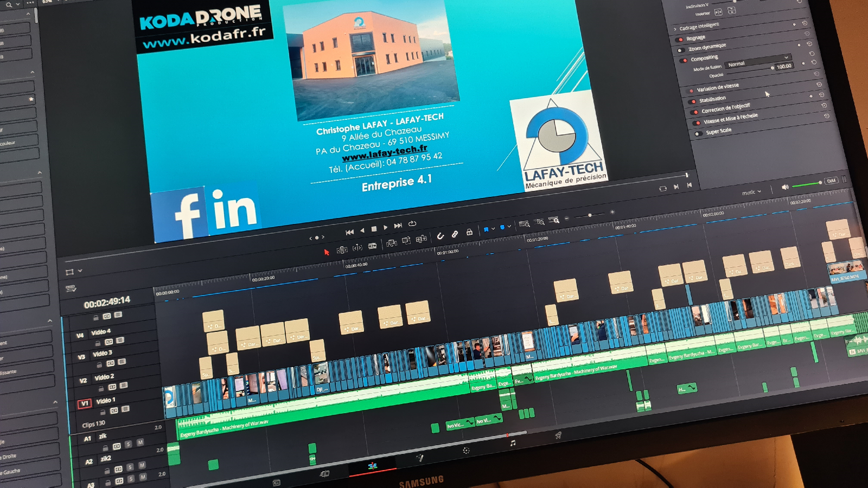
Task: Click the blue flag icon
Action: click(x=486, y=229)
